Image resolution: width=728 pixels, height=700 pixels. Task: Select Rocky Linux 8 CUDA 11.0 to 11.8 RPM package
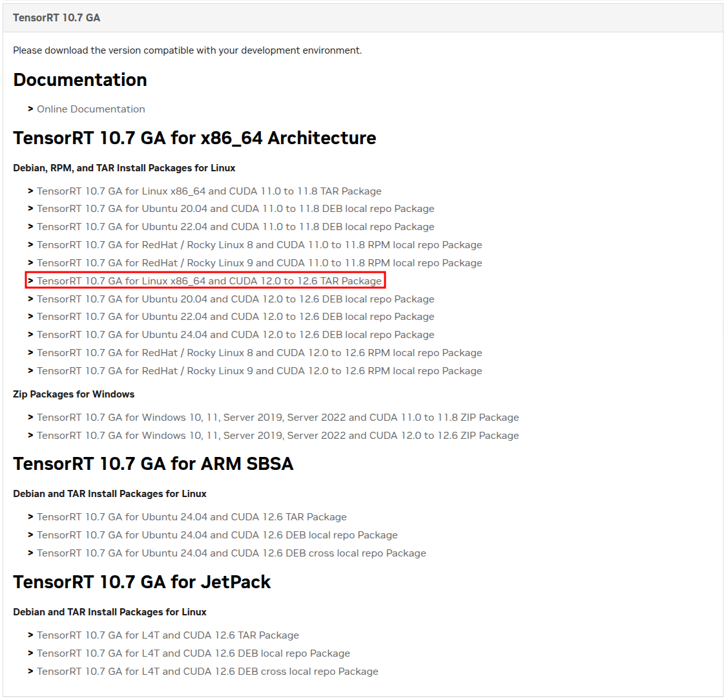coord(260,245)
